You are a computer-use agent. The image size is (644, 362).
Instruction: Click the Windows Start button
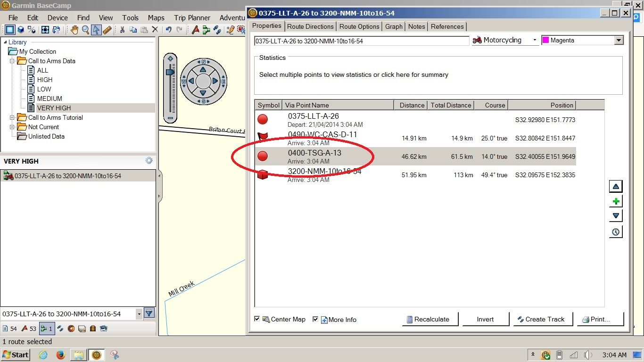(x=16, y=355)
